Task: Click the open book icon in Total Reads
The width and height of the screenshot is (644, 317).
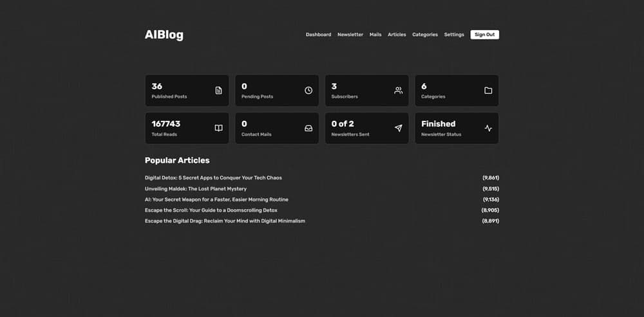Action: coord(218,129)
